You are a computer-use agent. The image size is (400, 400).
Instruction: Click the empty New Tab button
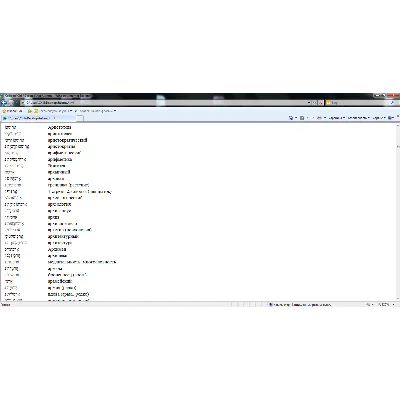[x=80, y=118]
